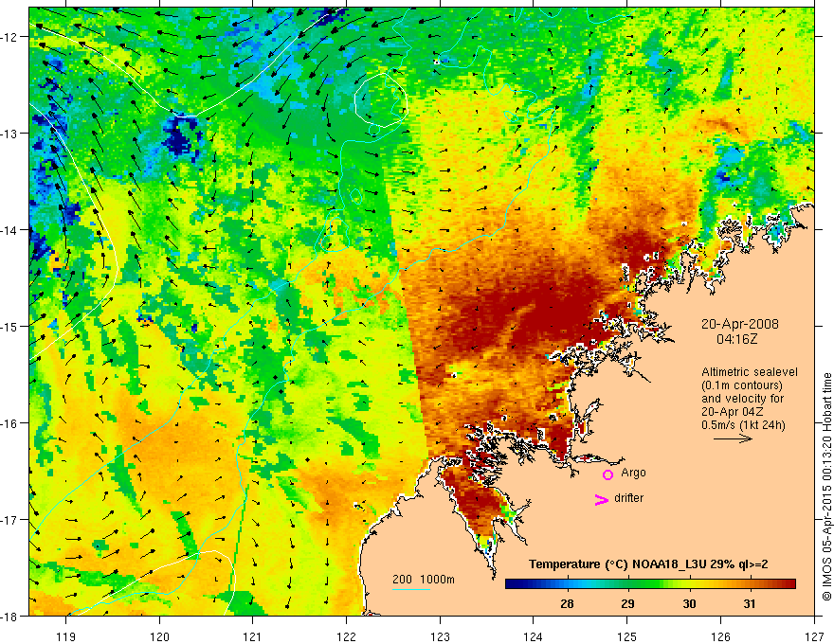Screen dimensions: 834x644
Task: Select the temperature color bar
Action: coord(650,584)
